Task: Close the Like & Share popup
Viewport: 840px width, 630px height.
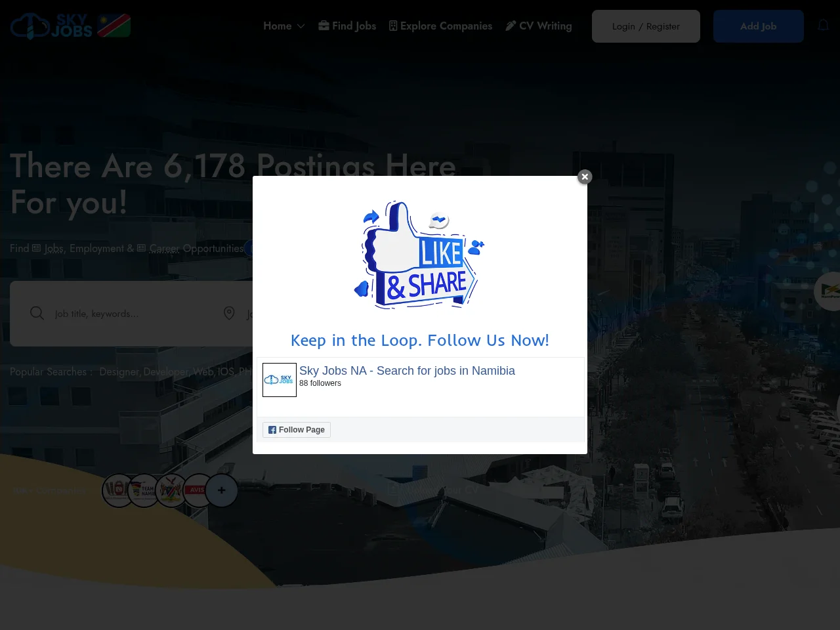Action: pyautogui.click(x=585, y=177)
